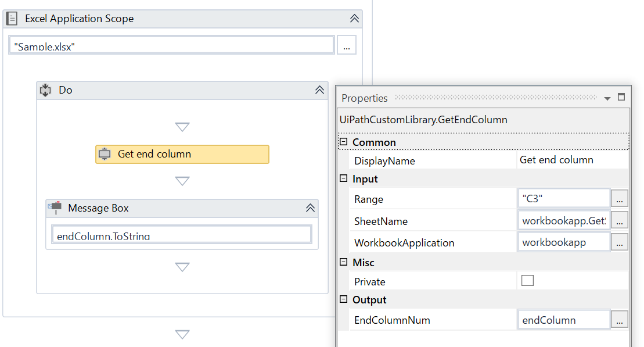Select the WorkbookApplication property label
Viewport: 644px width, 347px height.
[x=404, y=243]
